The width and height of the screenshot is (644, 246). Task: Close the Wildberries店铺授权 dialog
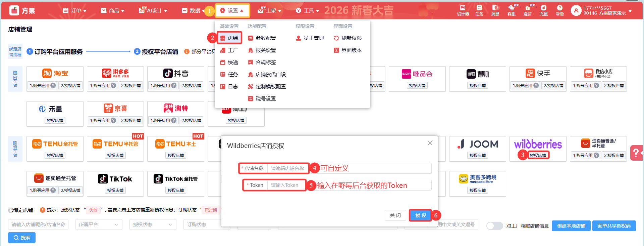(x=430, y=143)
